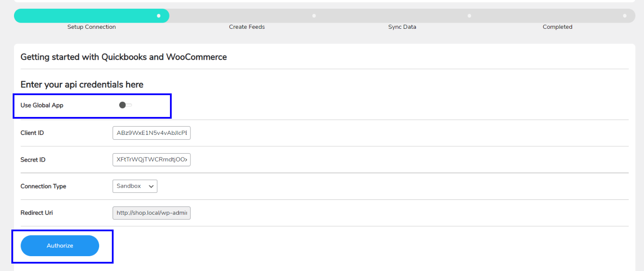
Task: Focus the Client ID input field
Action: 151,133
